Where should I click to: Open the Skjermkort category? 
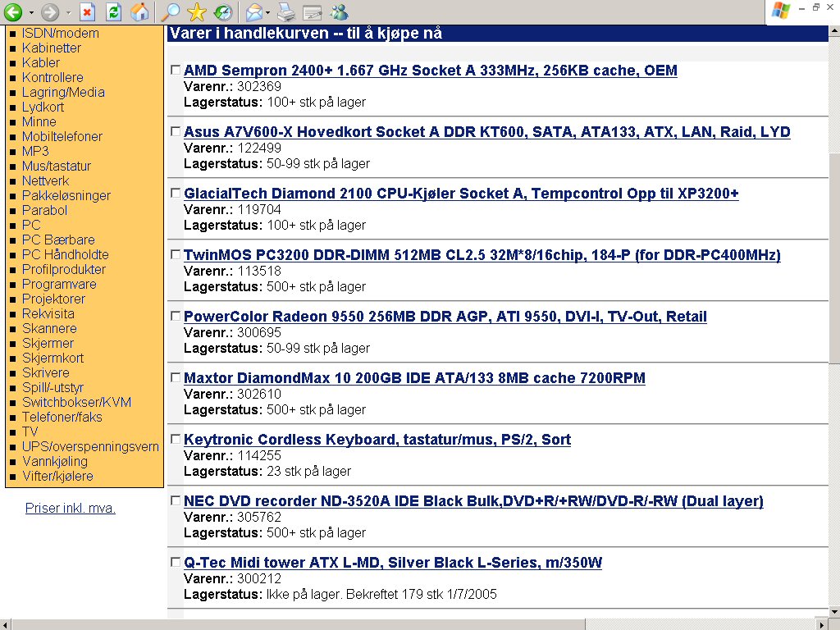tap(53, 358)
